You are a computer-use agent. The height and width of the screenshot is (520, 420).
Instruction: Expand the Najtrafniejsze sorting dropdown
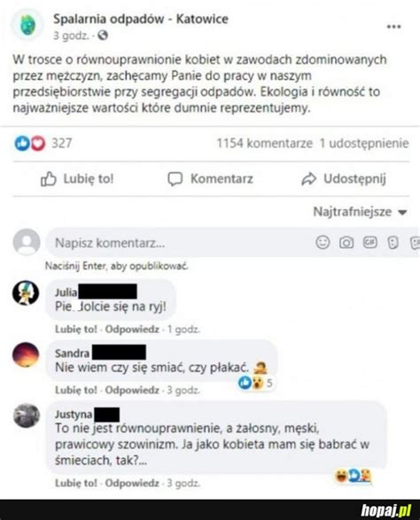[x=360, y=212]
